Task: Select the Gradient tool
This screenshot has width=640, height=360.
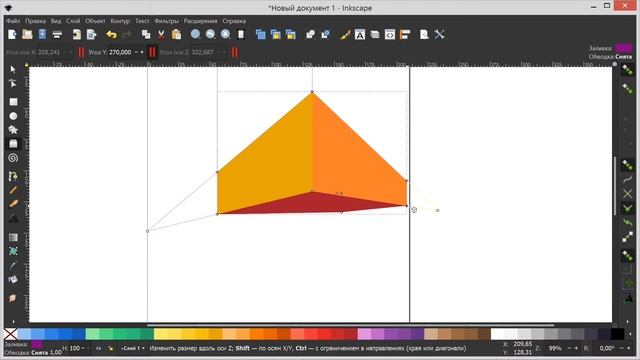Action: (13, 237)
